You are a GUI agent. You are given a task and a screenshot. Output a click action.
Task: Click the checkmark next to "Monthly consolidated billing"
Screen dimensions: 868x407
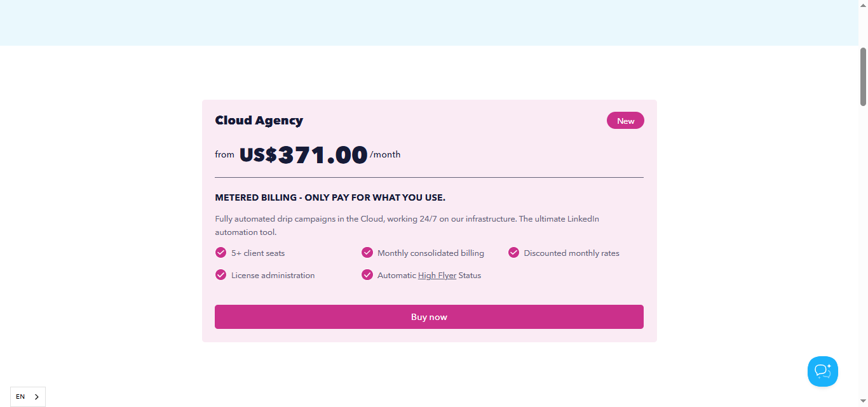pyautogui.click(x=367, y=252)
